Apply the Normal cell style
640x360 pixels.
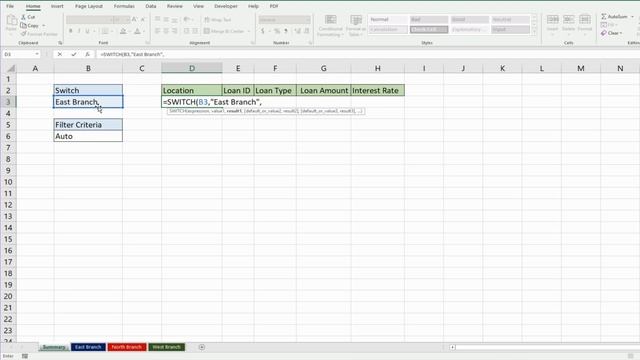click(x=387, y=19)
